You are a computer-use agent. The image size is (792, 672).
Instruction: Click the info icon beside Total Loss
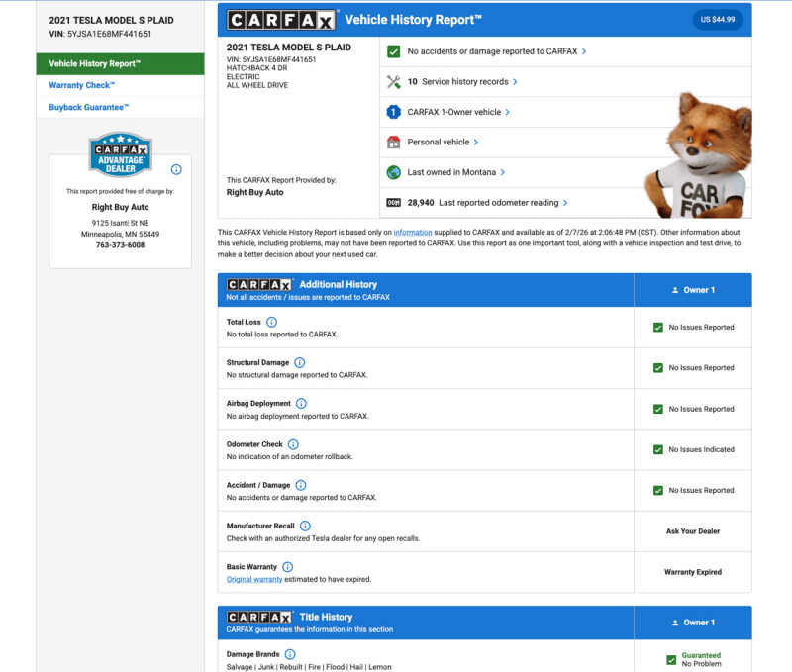pyautogui.click(x=271, y=322)
